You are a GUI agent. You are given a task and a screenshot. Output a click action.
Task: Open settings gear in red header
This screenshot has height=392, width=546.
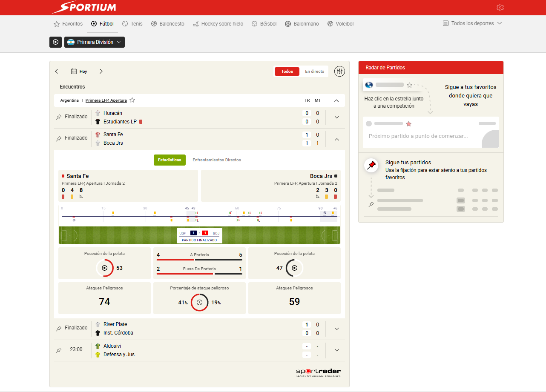point(500,8)
